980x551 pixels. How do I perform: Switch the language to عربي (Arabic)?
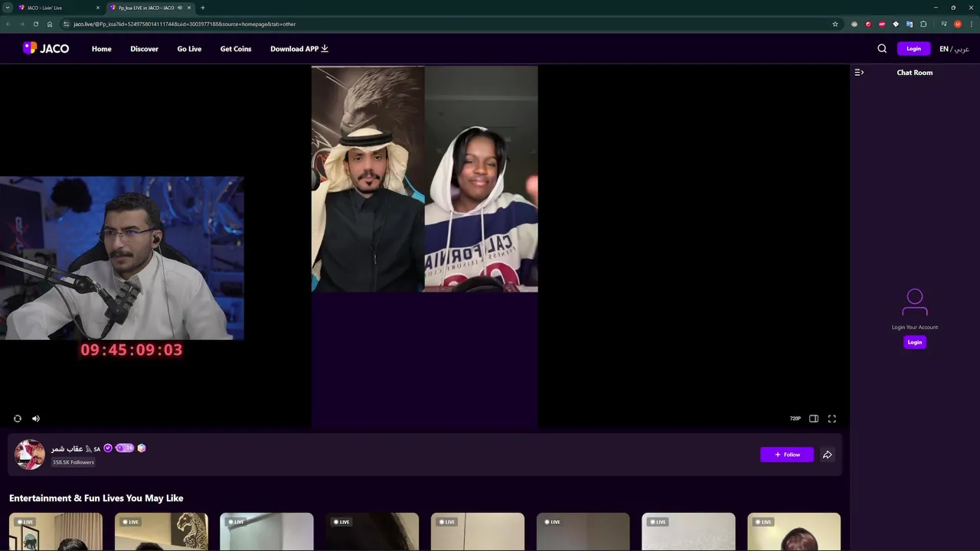click(962, 49)
